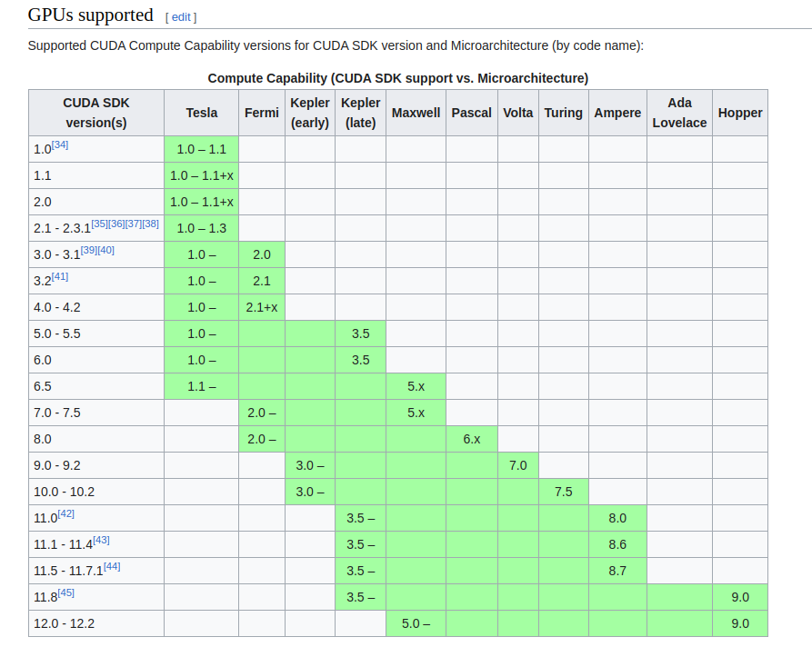Click the table caption Compute Capability

tap(397, 78)
